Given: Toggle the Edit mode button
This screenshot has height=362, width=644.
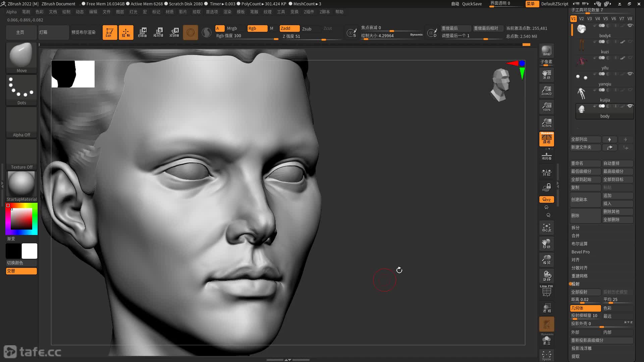Looking at the screenshot, I should point(110,33).
